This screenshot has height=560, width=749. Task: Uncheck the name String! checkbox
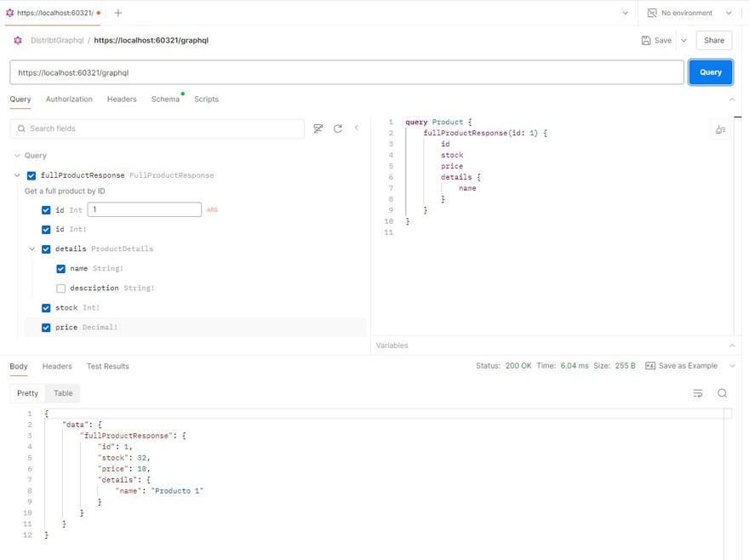click(60, 269)
